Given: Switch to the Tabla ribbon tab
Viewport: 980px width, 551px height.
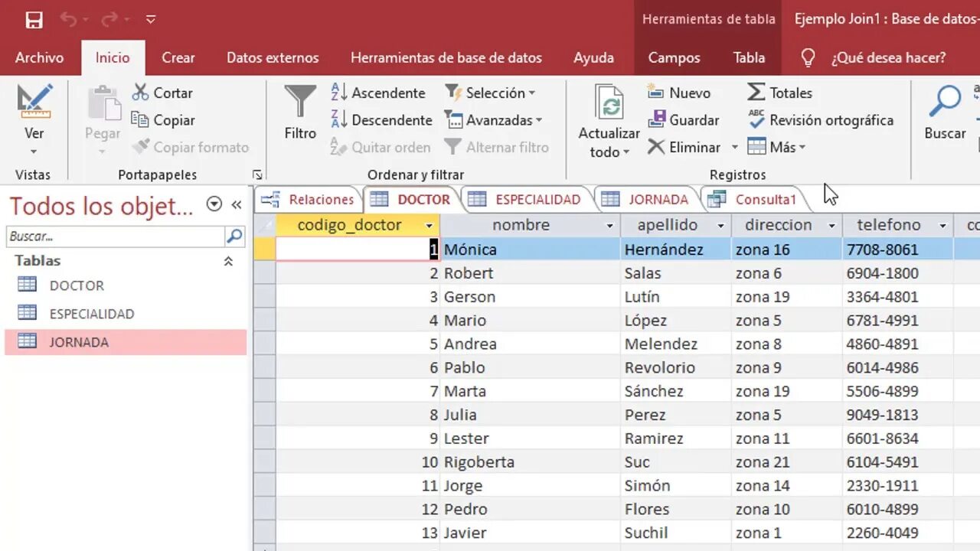Looking at the screenshot, I should click(x=749, y=57).
